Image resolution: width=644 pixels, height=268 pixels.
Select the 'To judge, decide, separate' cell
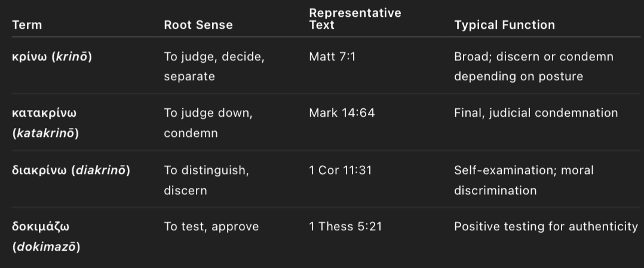[x=214, y=66]
